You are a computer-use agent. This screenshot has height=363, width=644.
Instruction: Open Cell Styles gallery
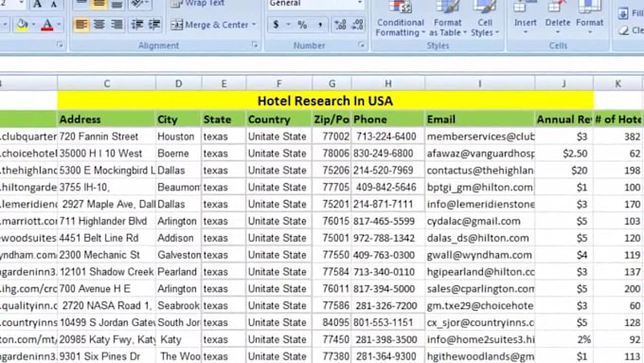(485, 19)
